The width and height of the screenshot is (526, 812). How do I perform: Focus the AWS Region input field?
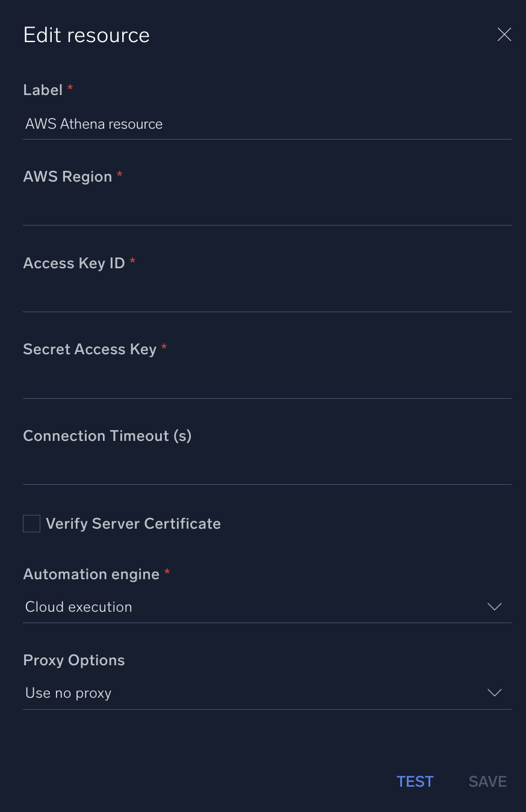[x=267, y=211]
